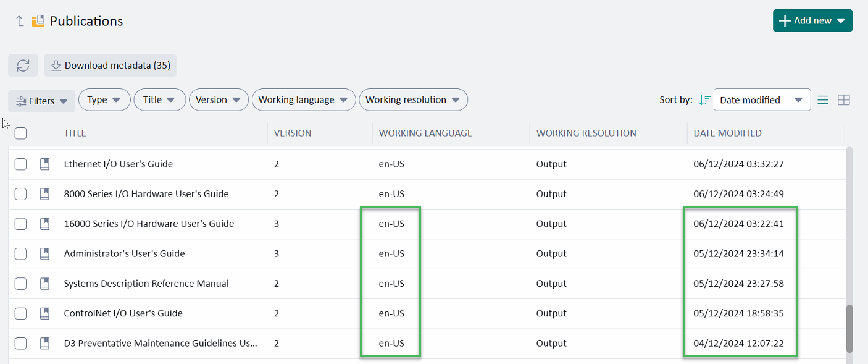The image size is (868, 364).
Task: Check the 16000 Series I/O Hardware row
Action: coord(20,224)
